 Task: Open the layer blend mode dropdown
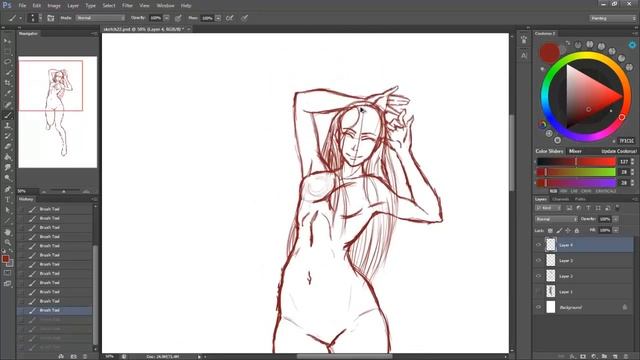pos(556,219)
